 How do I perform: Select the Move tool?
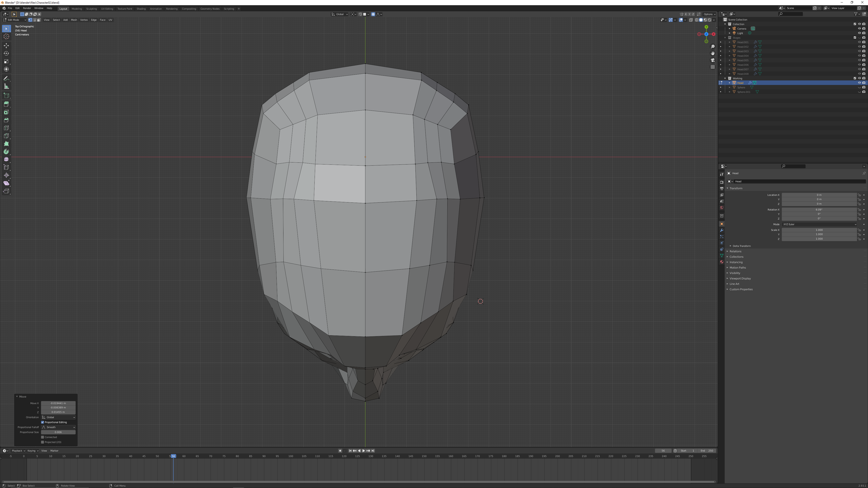pyautogui.click(x=6, y=45)
